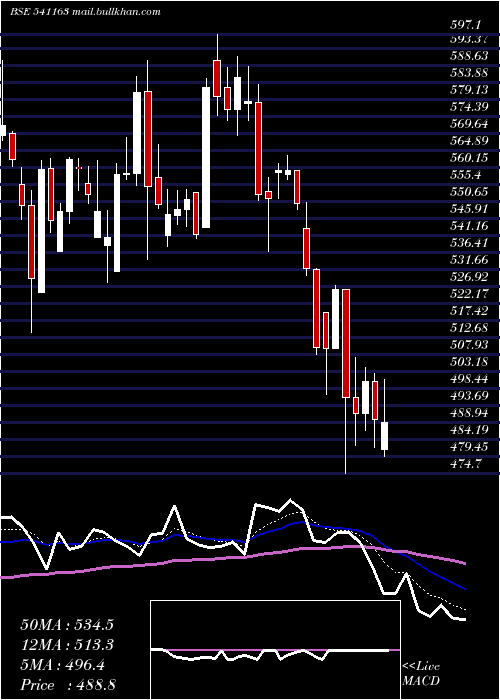Click the 541.16 price axis label
The width and height of the screenshot is (500, 700).
pyautogui.click(x=468, y=225)
